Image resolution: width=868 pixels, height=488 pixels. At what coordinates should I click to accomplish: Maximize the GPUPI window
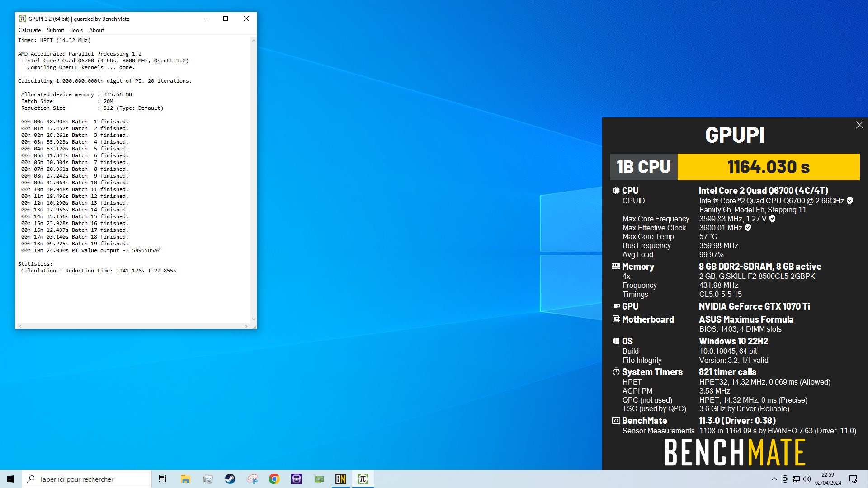pyautogui.click(x=226, y=19)
